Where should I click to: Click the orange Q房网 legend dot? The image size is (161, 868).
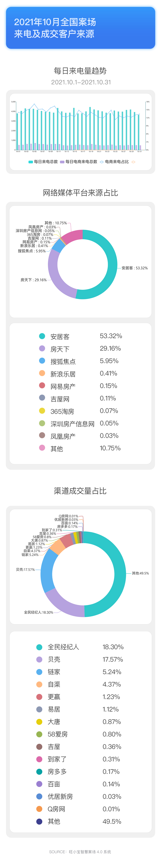[x=39, y=809]
